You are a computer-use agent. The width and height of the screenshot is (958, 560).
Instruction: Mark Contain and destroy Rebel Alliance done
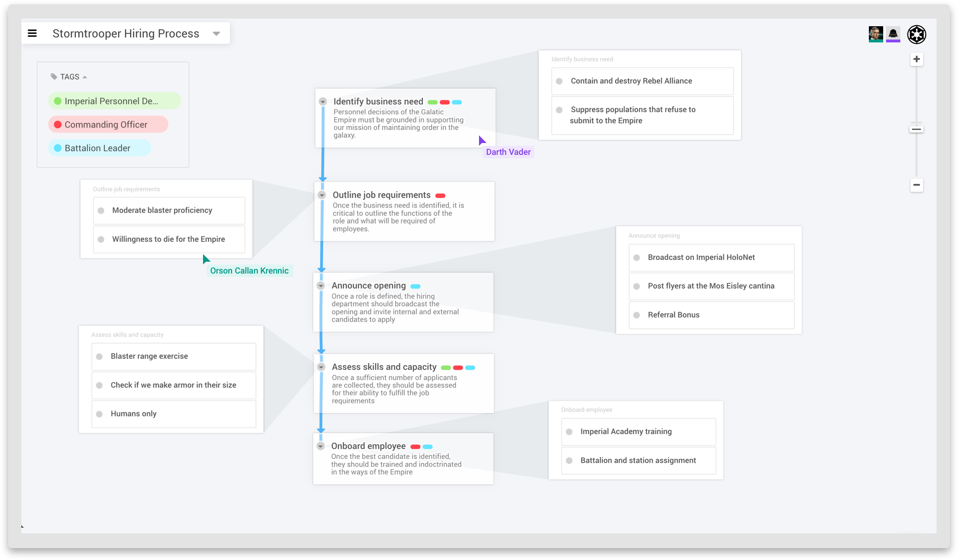click(559, 81)
